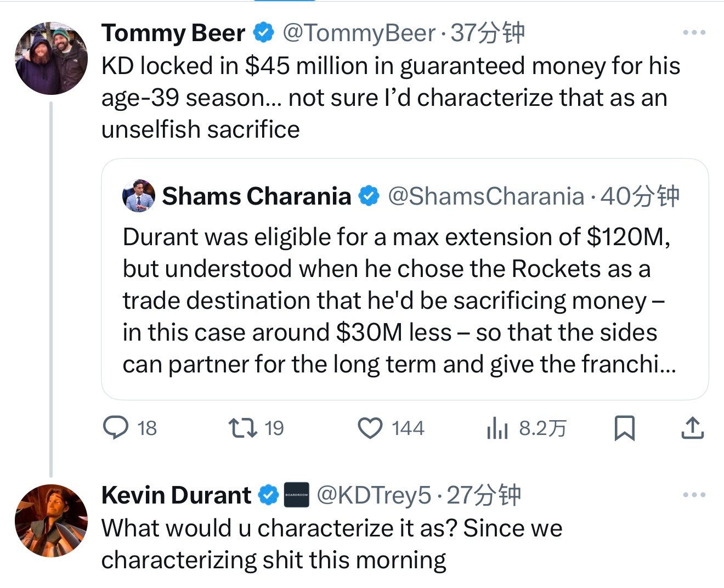The image size is (724, 588).
Task: Bookmark Tommy Beer's tweet
Action: [x=624, y=428]
